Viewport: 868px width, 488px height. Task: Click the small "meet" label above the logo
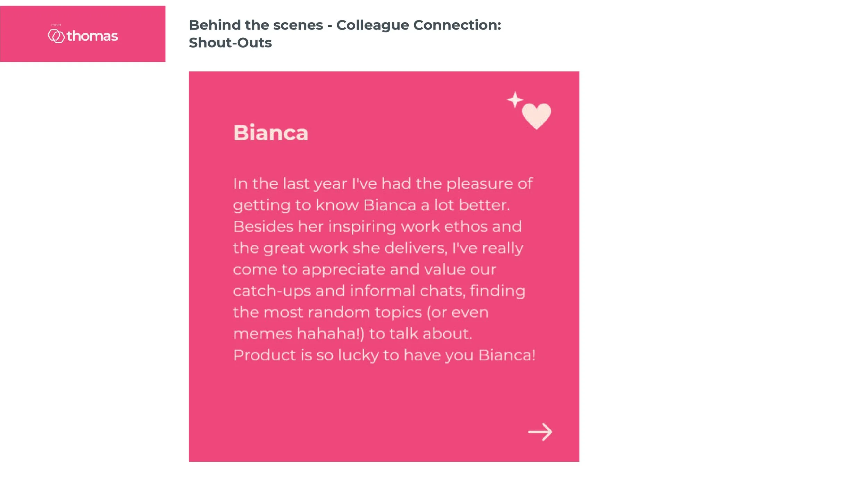coord(56,25)
